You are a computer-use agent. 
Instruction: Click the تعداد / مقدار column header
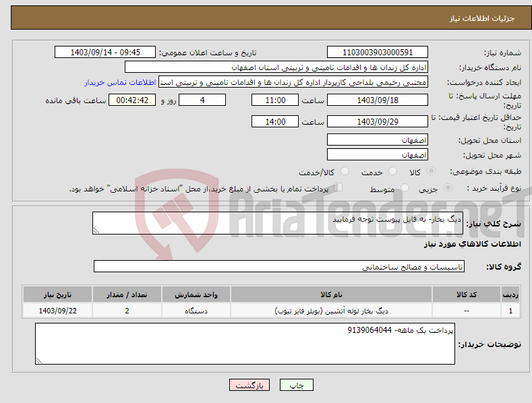point(127,294)
